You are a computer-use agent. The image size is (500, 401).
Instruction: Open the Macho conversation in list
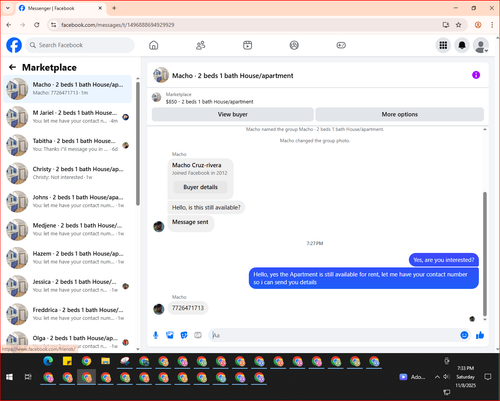tap(68, 89)
